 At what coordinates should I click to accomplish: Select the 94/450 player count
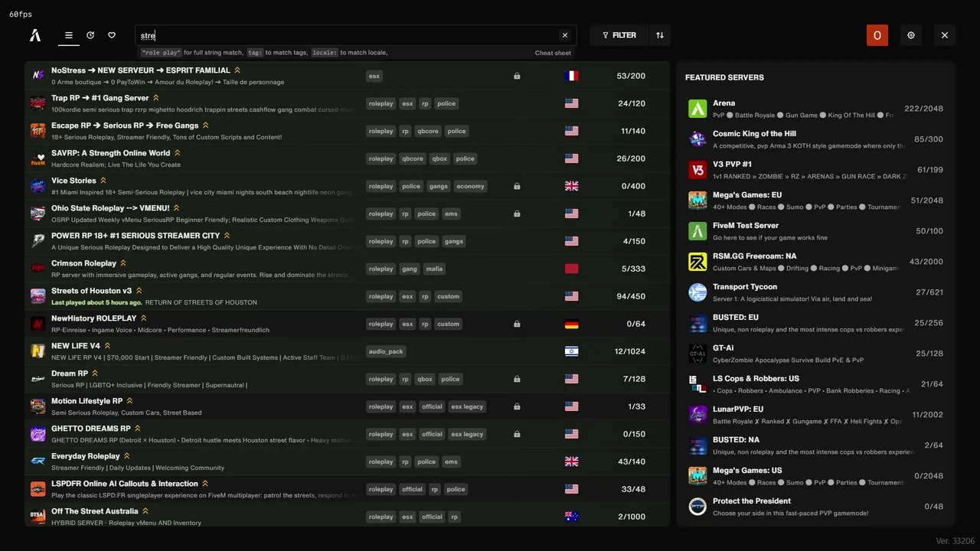(x=631, y=296)
